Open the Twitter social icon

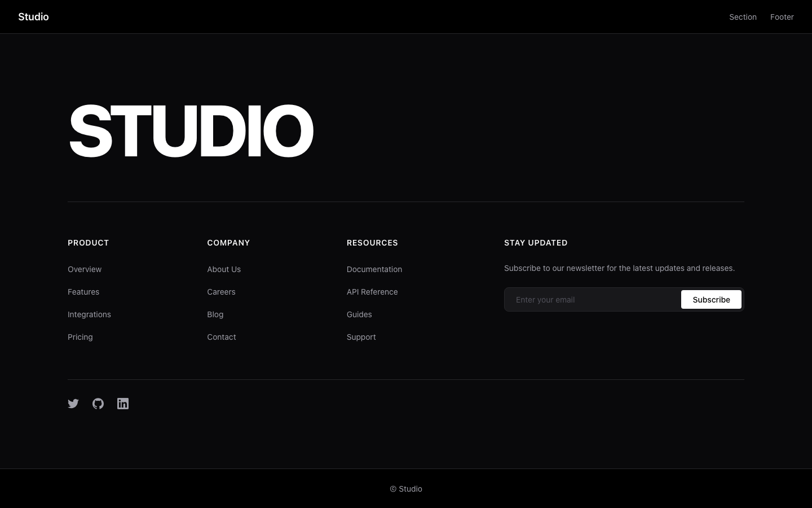point(73,404)
